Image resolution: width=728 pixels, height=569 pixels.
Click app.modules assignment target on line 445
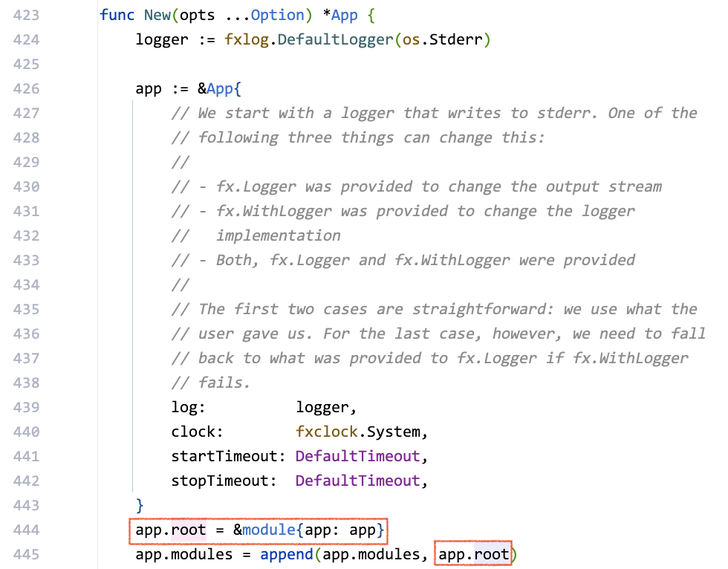[x=184, y=555]
